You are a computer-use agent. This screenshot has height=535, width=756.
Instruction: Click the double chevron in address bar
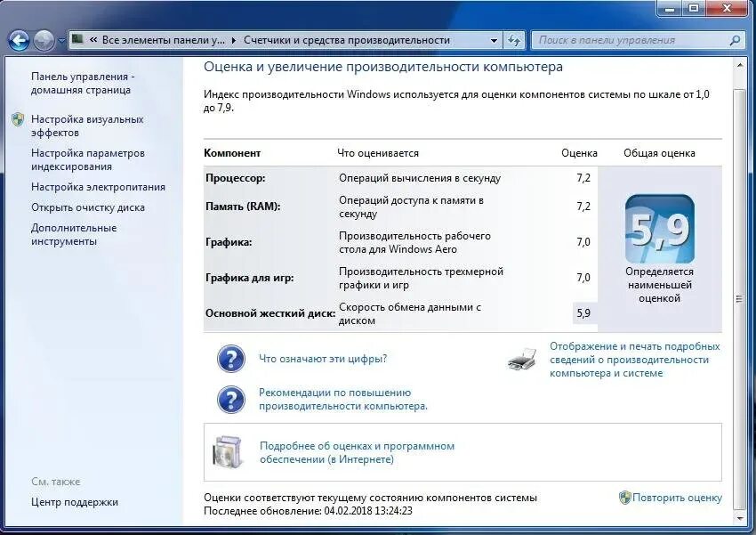click(93, 40)
